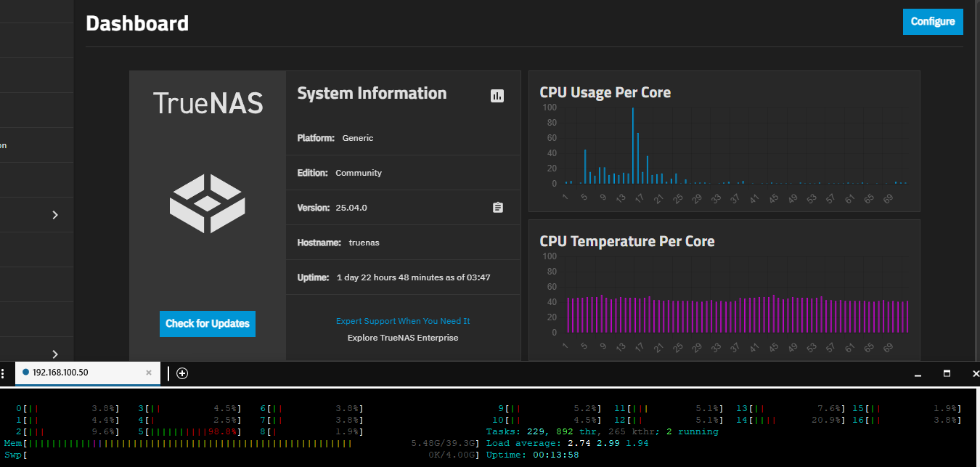980x467 pixels.
Task: Click the System Information heading
Action: (372, 93)
